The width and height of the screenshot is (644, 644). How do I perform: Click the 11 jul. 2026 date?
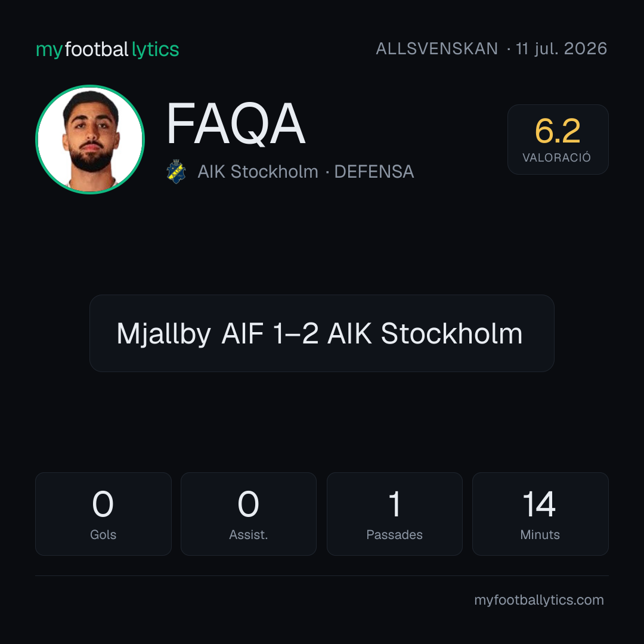(562, 49)
